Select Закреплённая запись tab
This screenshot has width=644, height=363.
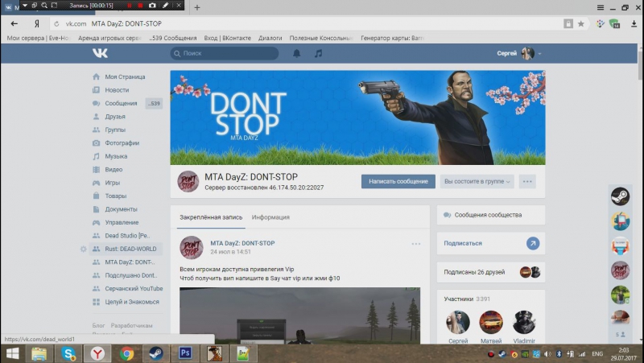pyautogui.click(x=211, y=217)
